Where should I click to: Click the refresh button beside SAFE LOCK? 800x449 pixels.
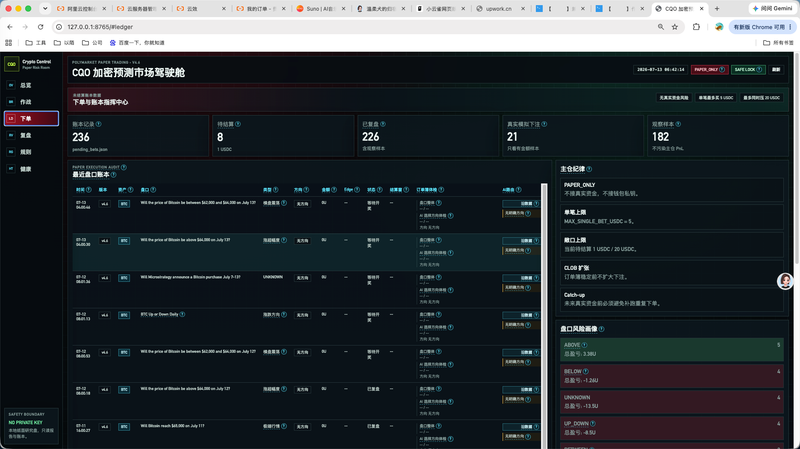click(x=776, y=69)
